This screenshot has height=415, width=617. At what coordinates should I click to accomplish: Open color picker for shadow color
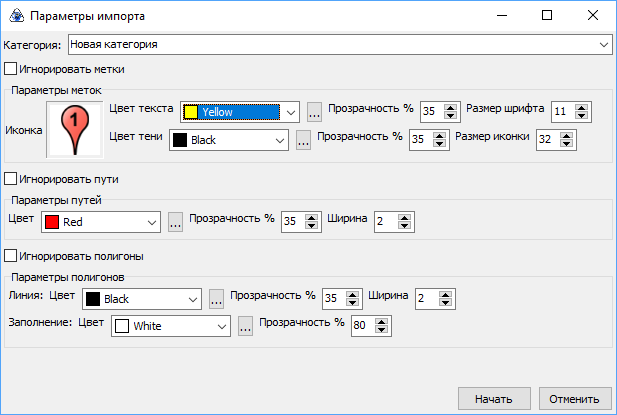303,140
